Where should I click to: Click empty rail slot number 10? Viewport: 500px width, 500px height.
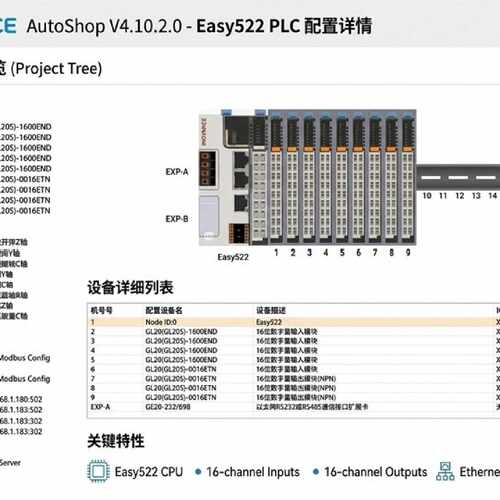tap(427, 195)
